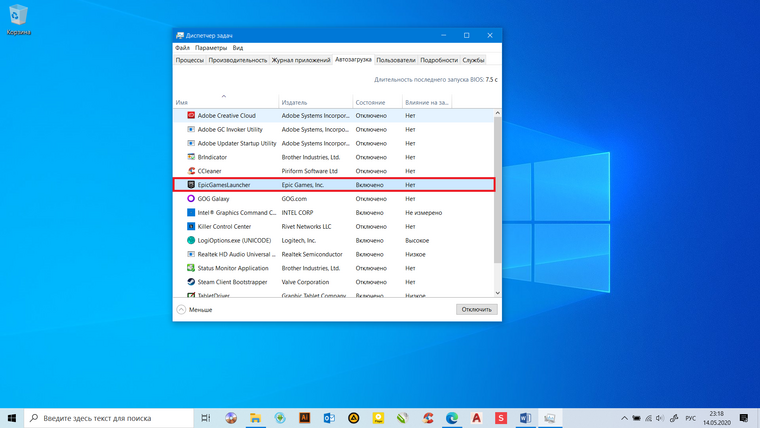Select the GOG Galaxy purple circle icon
Image resolution: width=760 pixels, height=428 pixels.
point(191,198)
